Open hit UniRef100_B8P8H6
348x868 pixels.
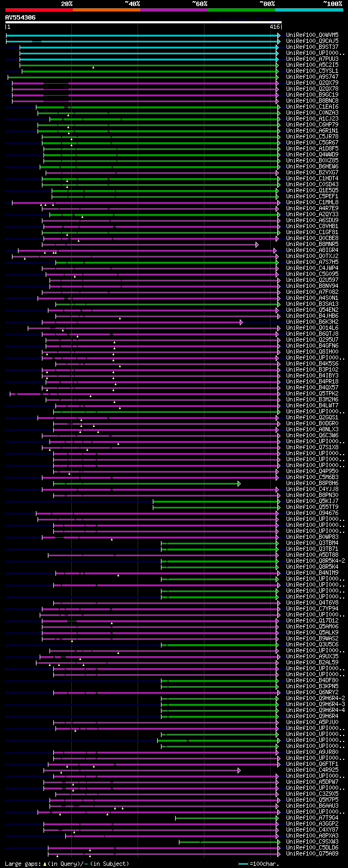(x=312, y=483)
